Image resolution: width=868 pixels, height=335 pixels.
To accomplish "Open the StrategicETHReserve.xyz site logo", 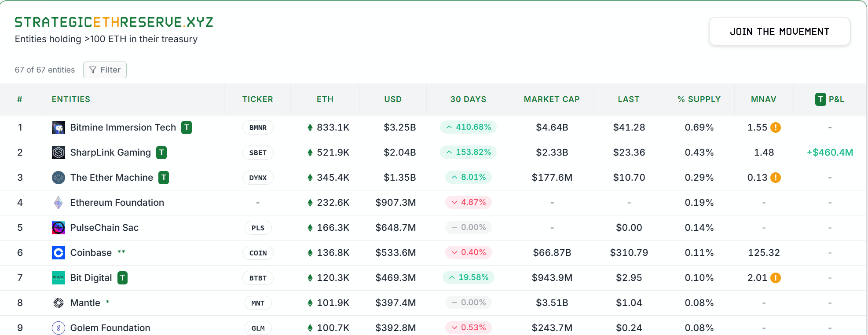I will [114, 22].
